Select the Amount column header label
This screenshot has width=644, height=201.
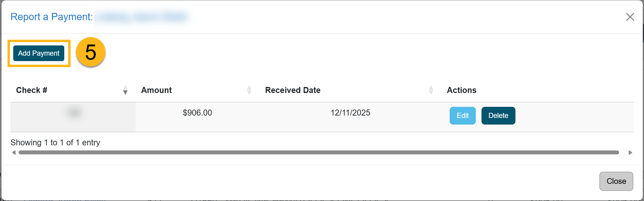point(156,90)
